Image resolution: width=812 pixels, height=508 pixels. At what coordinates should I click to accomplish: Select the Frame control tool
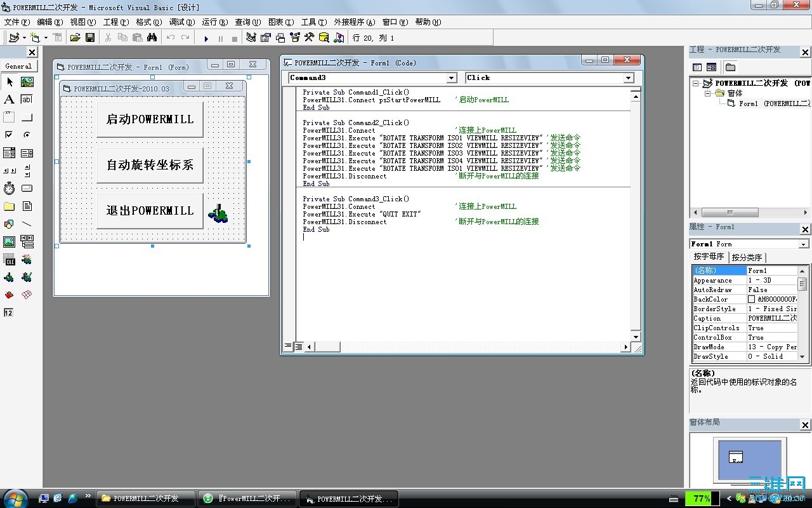[10, 117]
